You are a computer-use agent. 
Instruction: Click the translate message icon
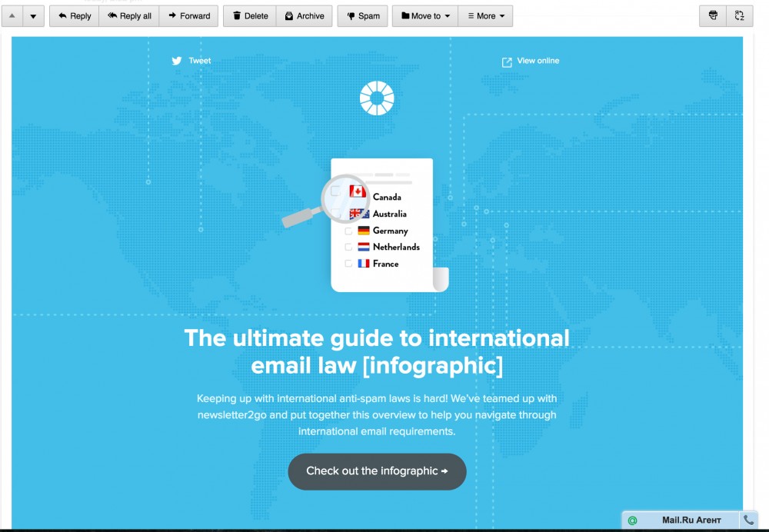tap(740, 15)
